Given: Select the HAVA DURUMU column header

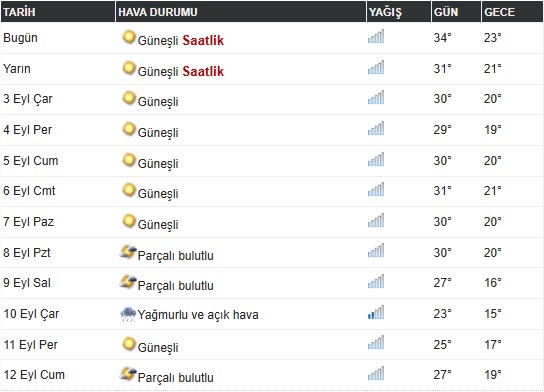Looking at the screenshot, I should point(241,12).
